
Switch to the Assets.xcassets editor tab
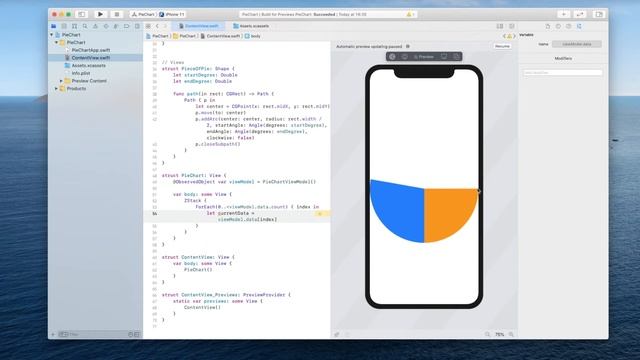click(251, 26)
